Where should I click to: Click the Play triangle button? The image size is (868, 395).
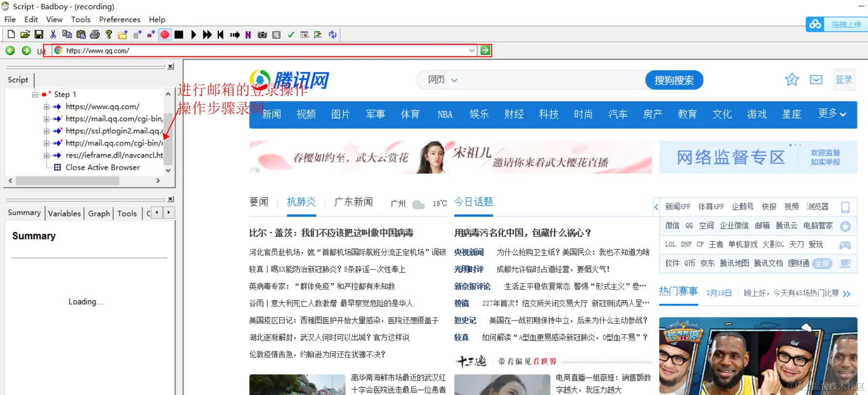pyautogui.click(x=193, y=35)
